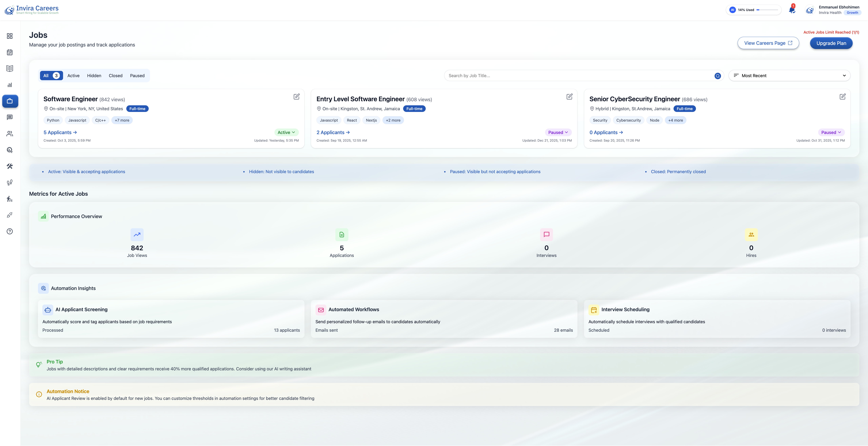The height and width of the screenshot is (446, 868).
Task: Switch to the Closed jobs tab
Action: click(x=116, y=75)
